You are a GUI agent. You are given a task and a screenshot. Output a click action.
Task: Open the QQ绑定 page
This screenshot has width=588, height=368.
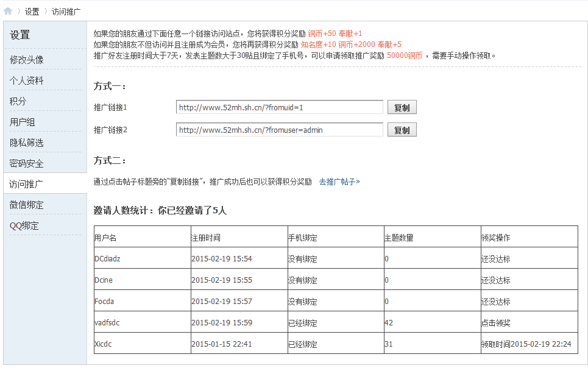coord(20,225)
